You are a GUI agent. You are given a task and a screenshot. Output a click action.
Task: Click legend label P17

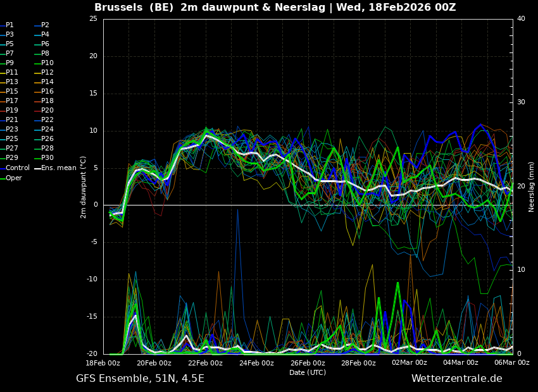pyautogui.click(x=9, y=101)
